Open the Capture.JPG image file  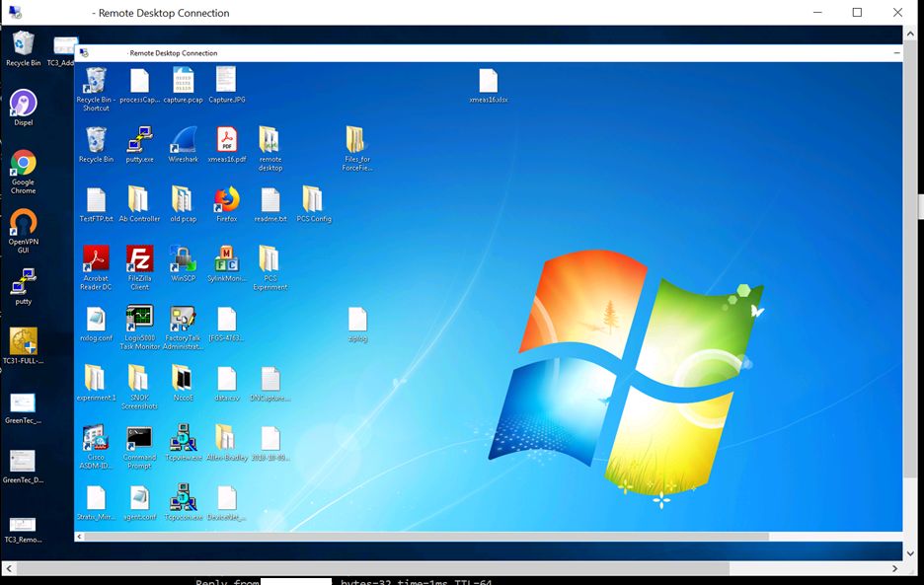[x=226, y=86]
